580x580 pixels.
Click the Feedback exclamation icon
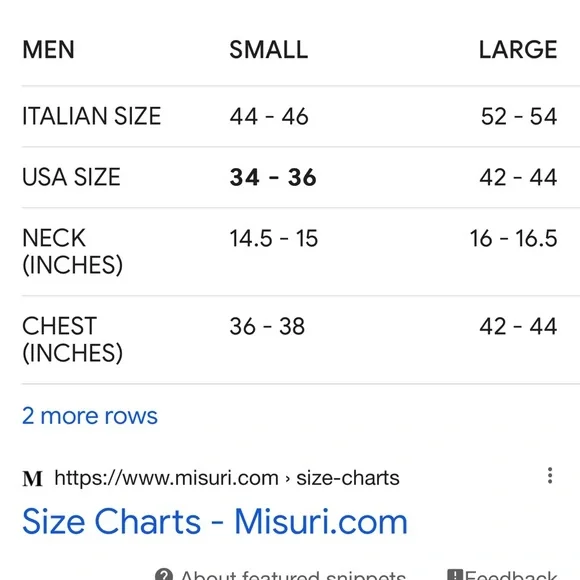point(455,575)
